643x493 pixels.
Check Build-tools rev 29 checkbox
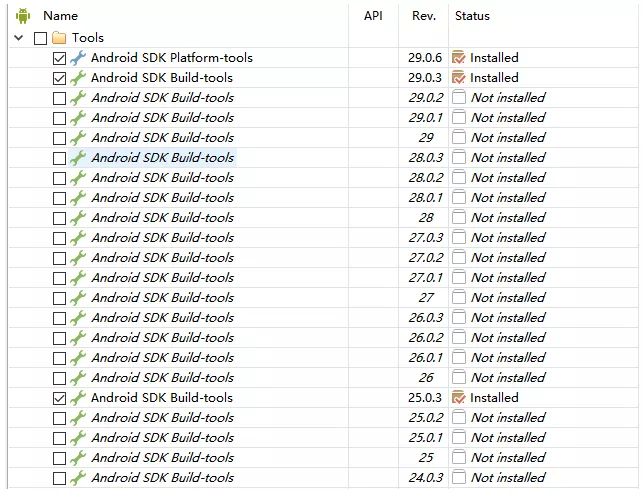coord(59,138)
